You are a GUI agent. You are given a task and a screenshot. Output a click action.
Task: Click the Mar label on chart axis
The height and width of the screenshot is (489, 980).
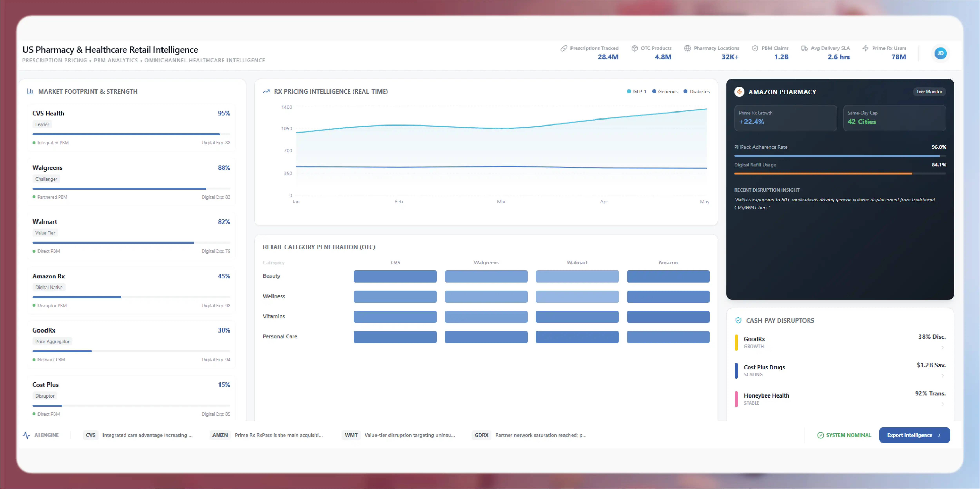[501, 202]
